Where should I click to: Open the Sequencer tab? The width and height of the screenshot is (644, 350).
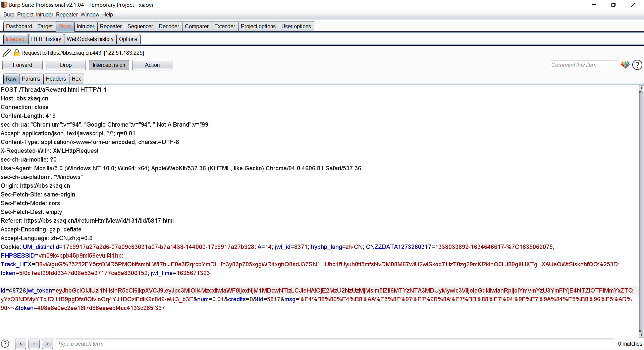click(140, 26)
